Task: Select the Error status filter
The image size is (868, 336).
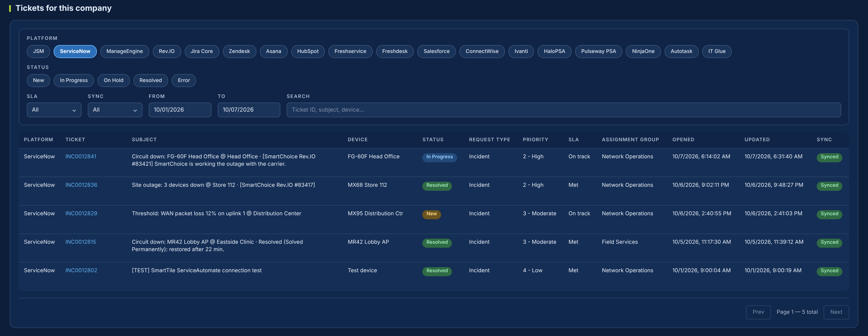Action: 184,80
